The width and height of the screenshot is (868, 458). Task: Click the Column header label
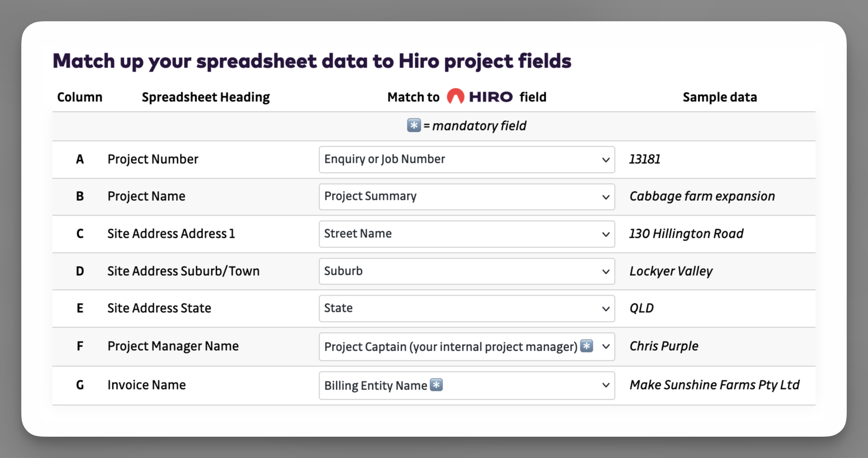(80, 97)
